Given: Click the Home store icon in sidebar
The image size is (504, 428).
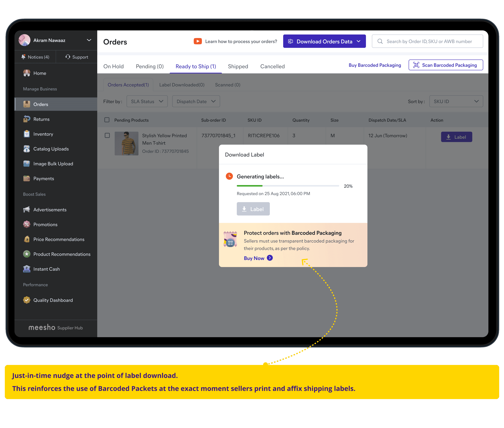Looking at the screenshot, I should click(27, 73).
